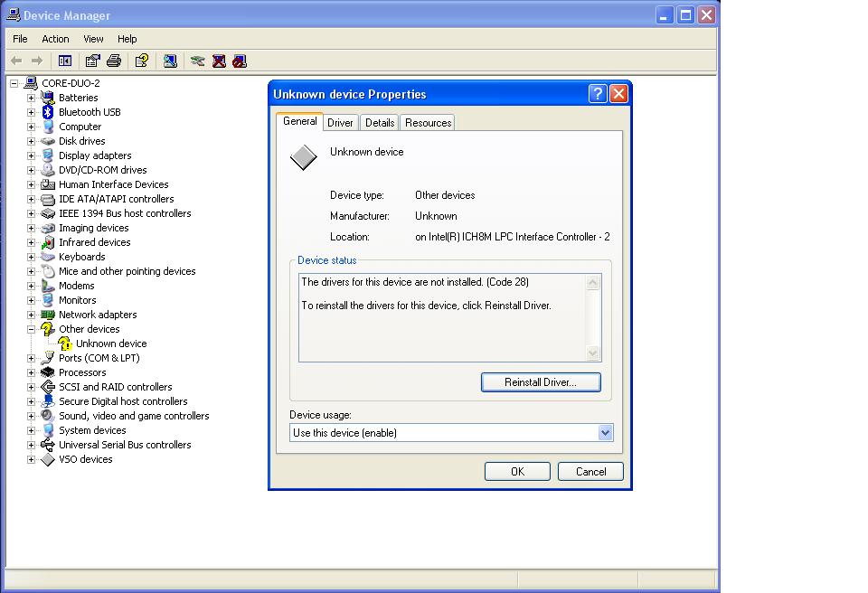
Task: Click the Update Driver toolbar icon
Action: 198,61
